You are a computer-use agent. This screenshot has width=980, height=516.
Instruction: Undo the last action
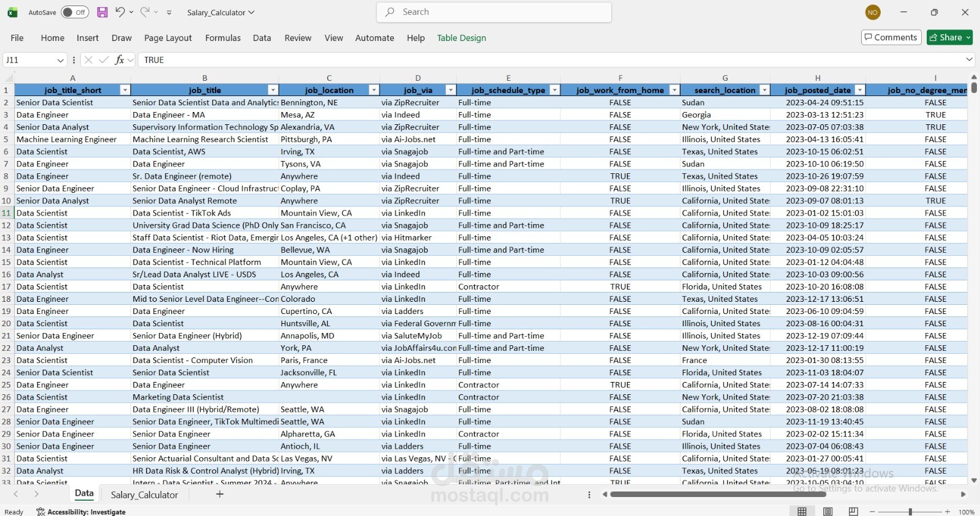point(120,12)
